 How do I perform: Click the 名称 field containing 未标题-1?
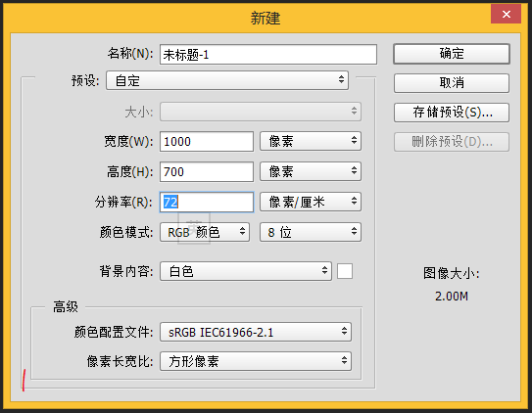(268, 54)
